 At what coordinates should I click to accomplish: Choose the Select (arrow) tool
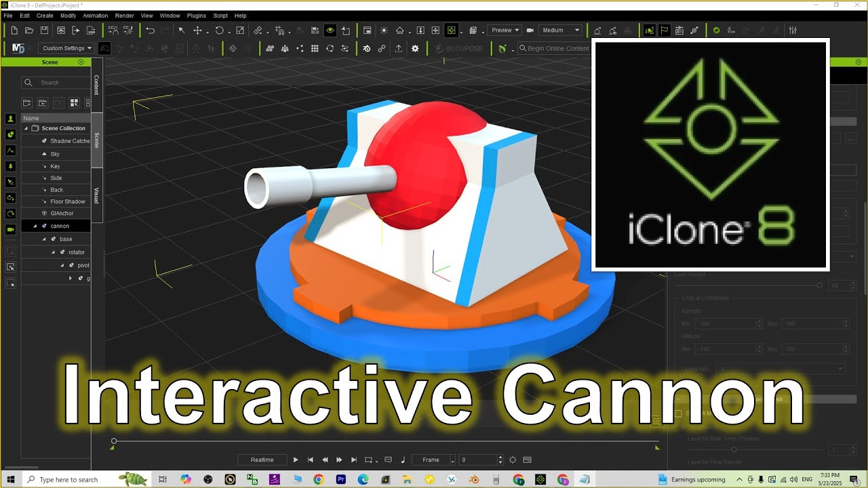point(182,30)
